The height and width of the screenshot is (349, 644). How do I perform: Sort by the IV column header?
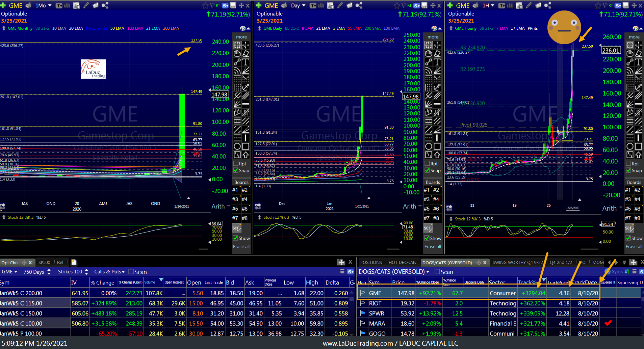click(x=80, y=283)
